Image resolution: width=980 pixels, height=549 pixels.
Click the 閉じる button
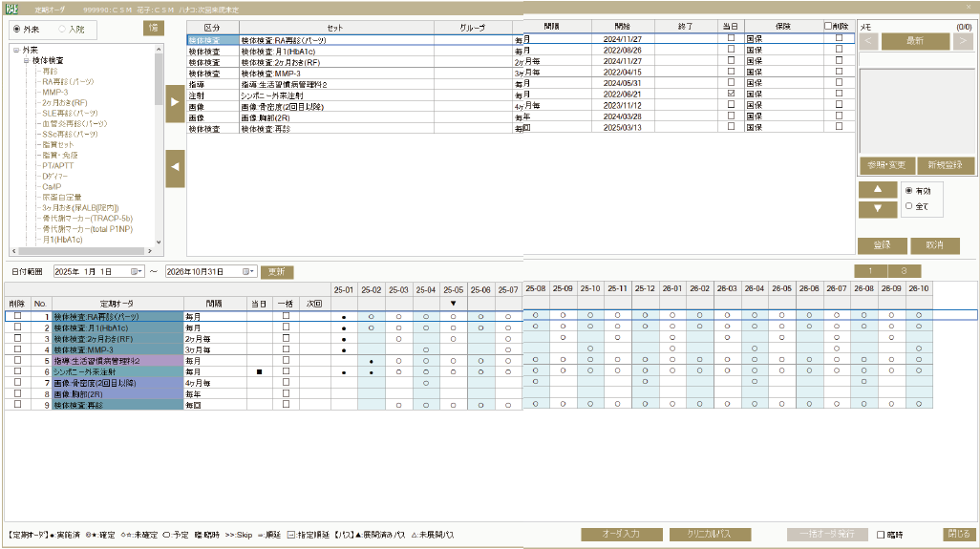pos(959,534)
